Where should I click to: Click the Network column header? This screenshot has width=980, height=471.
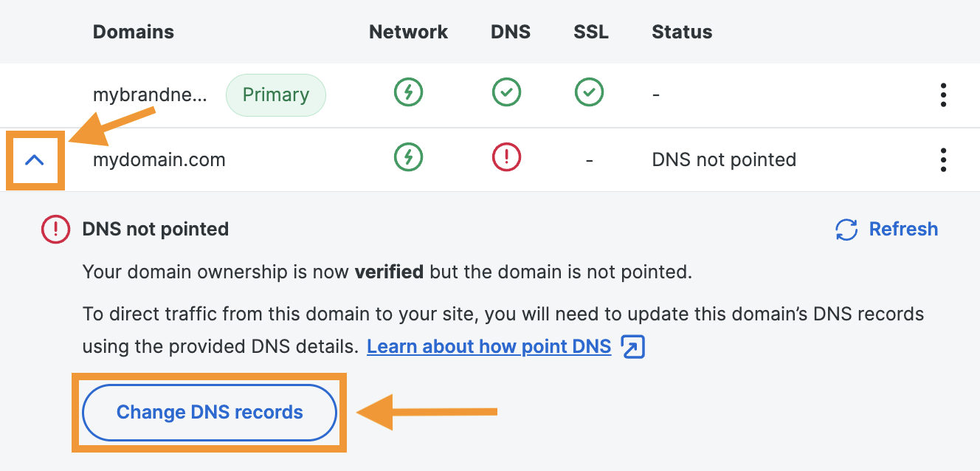click(x=408, y=32)
